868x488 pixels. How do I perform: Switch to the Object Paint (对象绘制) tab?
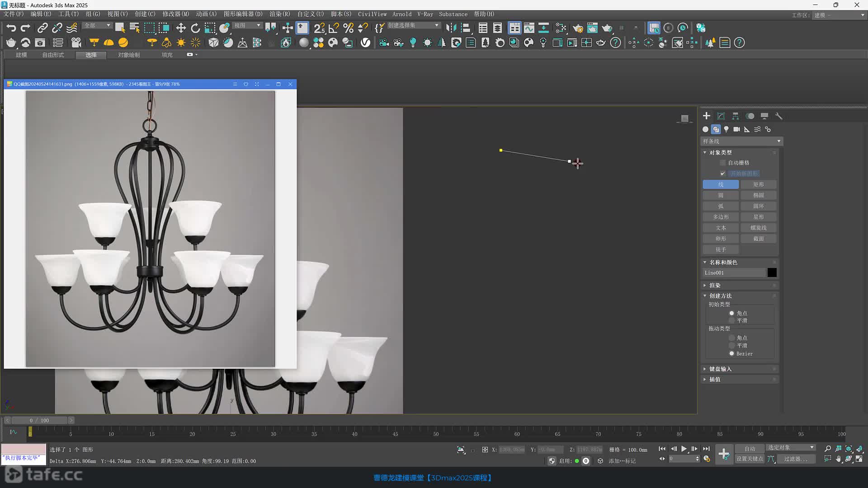(129, 55)
